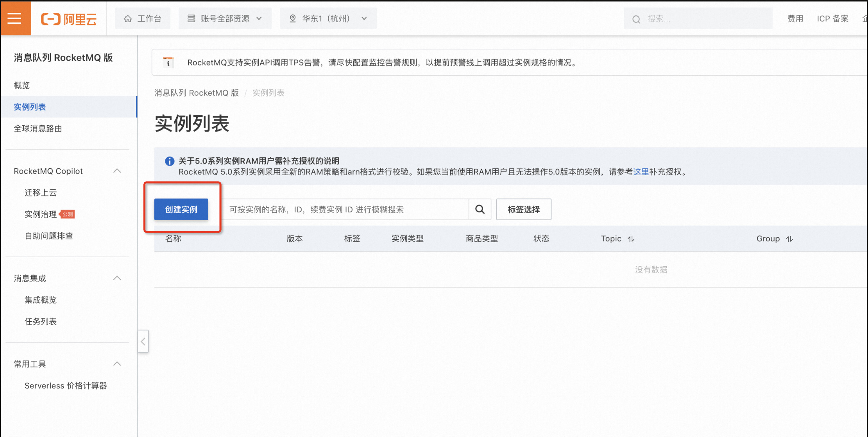868x437 pixels.
Task: Click the 版本 column header
Action: (294, 238)
